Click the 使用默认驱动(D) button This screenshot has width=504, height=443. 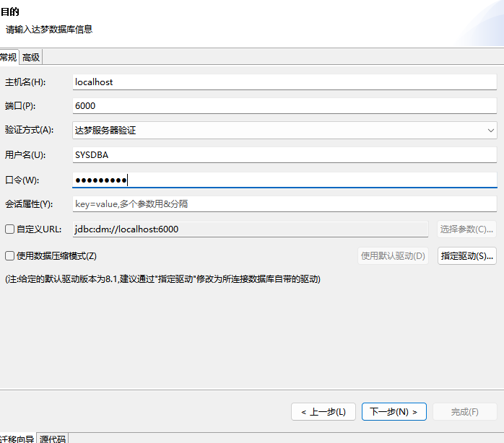point(393,255)
